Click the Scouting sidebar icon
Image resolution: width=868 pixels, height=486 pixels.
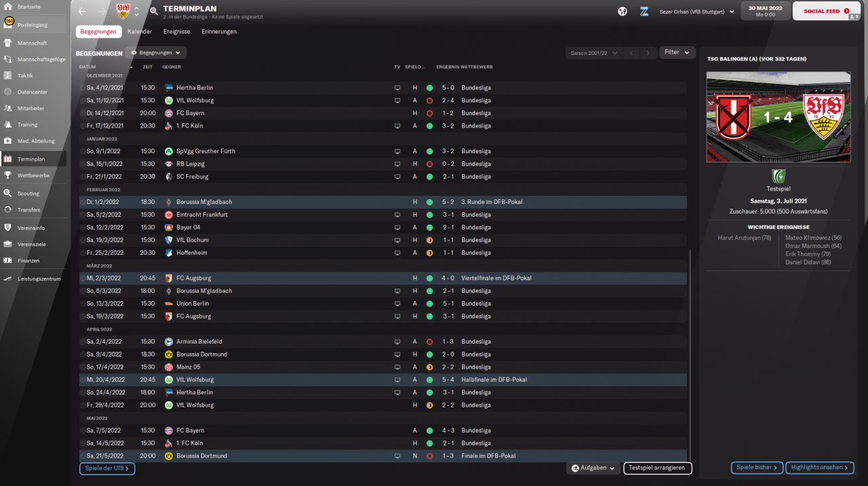[8, 193]
